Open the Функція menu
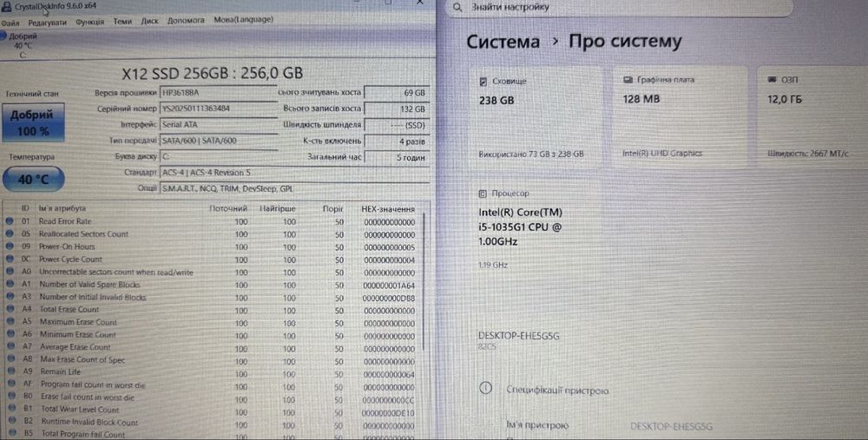The height and width of the screenshot is (440, 868). tap(89, 22)
